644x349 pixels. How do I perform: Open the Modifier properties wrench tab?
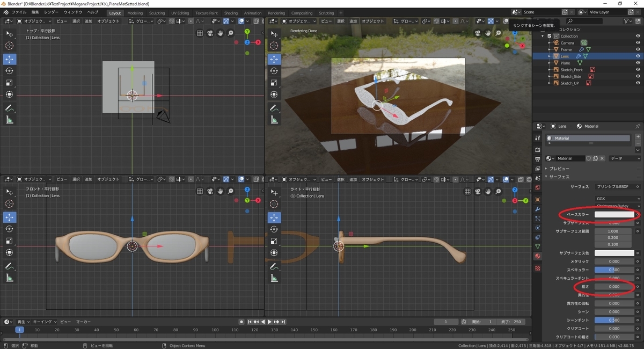pos(538,209)
